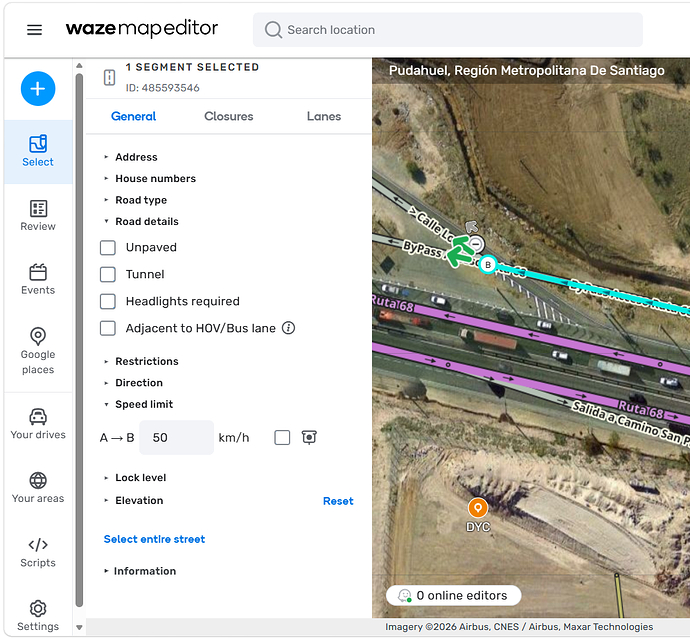The width and height of the screenshot is (690, 639).
Task: Click the Pudahuel region location label
Action: tap(527, 70)
